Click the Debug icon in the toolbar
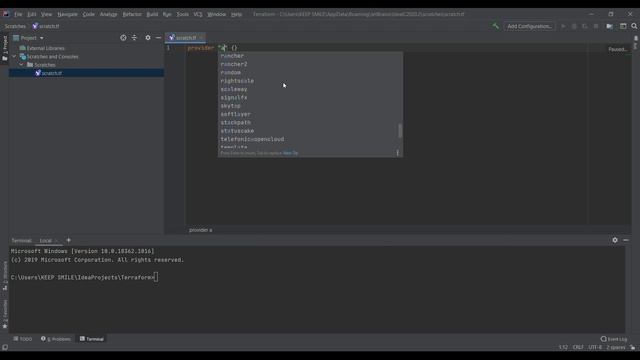Image resolution: width=640 pixels, height=360 pixels. click(x=574, y=26)
